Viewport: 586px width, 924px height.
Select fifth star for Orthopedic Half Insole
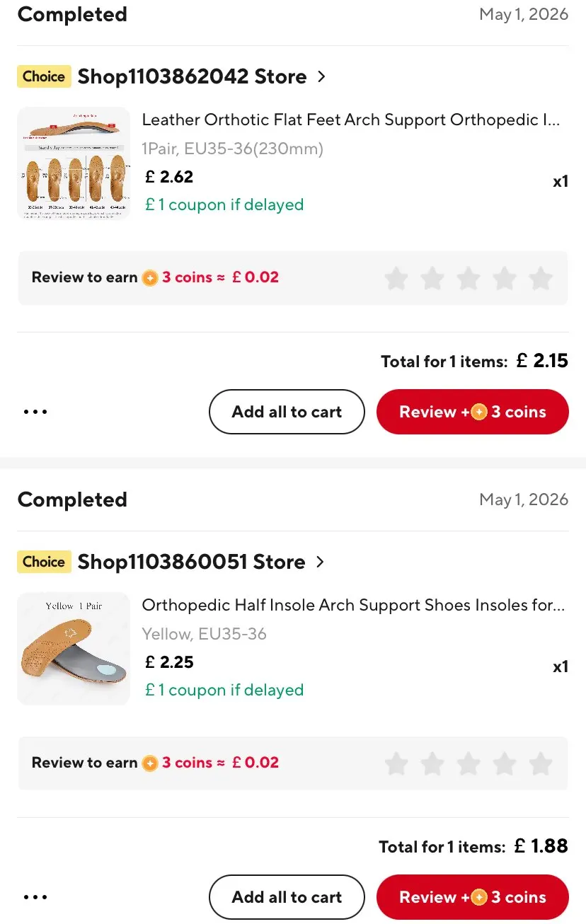[x=541, y=763]
